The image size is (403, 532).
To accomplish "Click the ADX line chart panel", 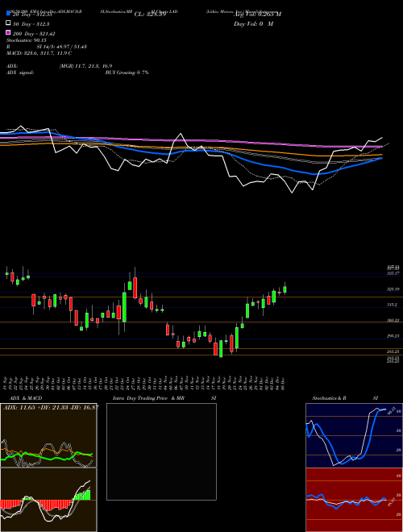I will click(48, 435).
